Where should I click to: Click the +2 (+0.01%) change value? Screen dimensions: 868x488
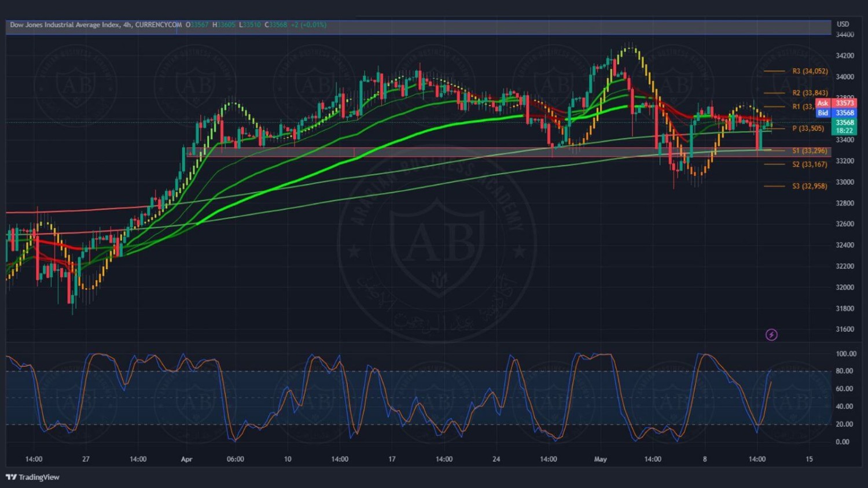[x=308, y=25]
